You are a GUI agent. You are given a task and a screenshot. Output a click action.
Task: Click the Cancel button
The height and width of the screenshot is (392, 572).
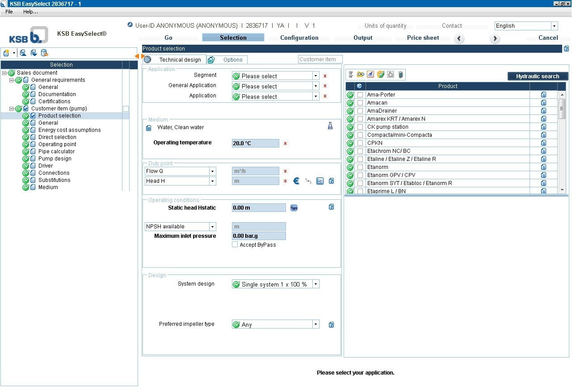click(548, 38)
